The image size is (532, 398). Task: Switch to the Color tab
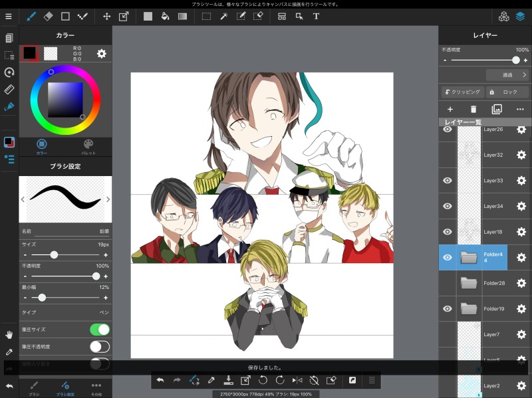42,147
